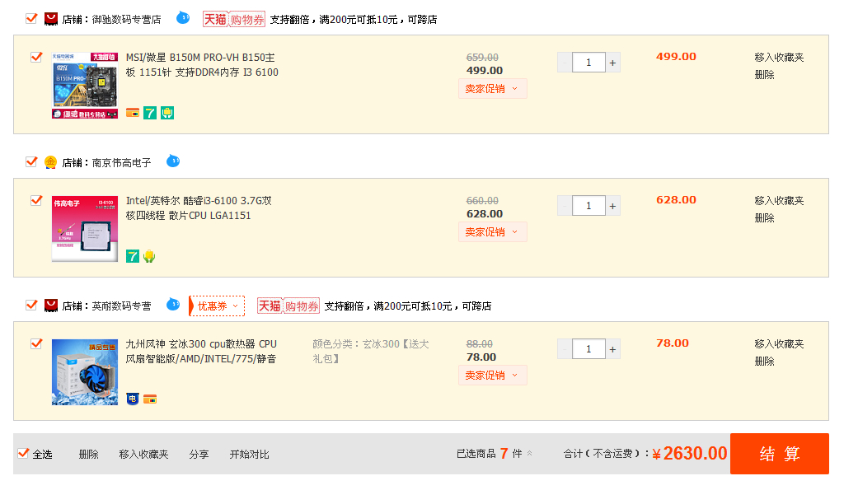Click blue 电 badge under 玄冰300 cooler
Screen dimensions: 844x504
pos(133,399)
